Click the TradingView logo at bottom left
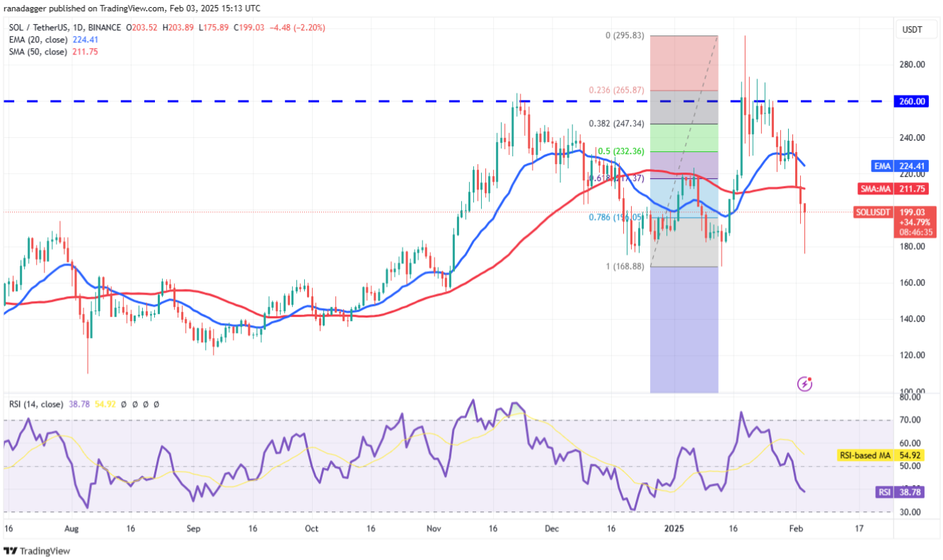Image resolution: width=943 pixels, height=560 pixels. [37, 551]
